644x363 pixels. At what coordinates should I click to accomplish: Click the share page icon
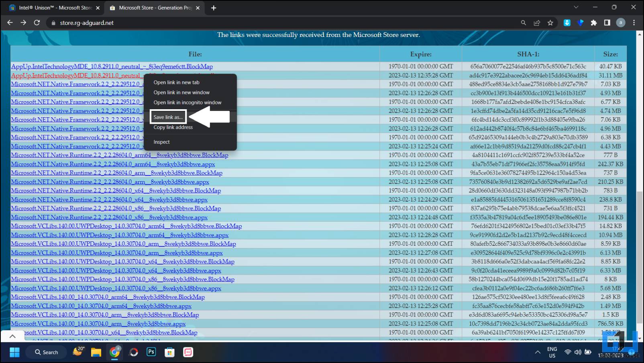click(x=537, y=23)
